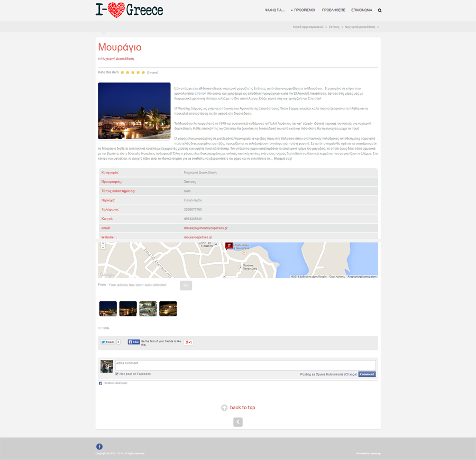Open the second gallery thumbnail
The width and height of the screenshot is (476, 460).
point(128,309)
